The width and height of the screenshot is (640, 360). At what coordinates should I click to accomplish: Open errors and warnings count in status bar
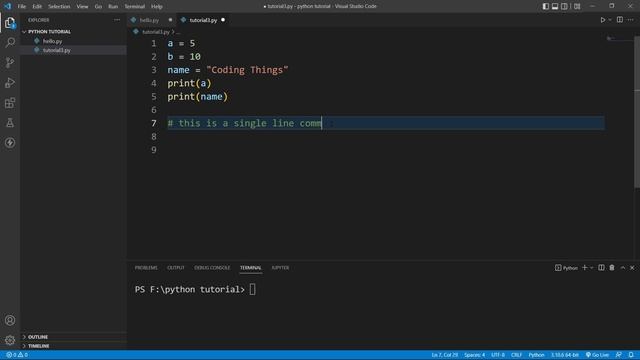pyautogui.click(x=17, y=355)
